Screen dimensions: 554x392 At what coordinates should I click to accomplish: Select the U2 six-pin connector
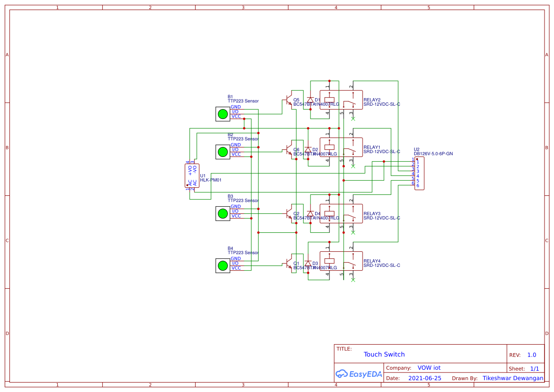419,173
